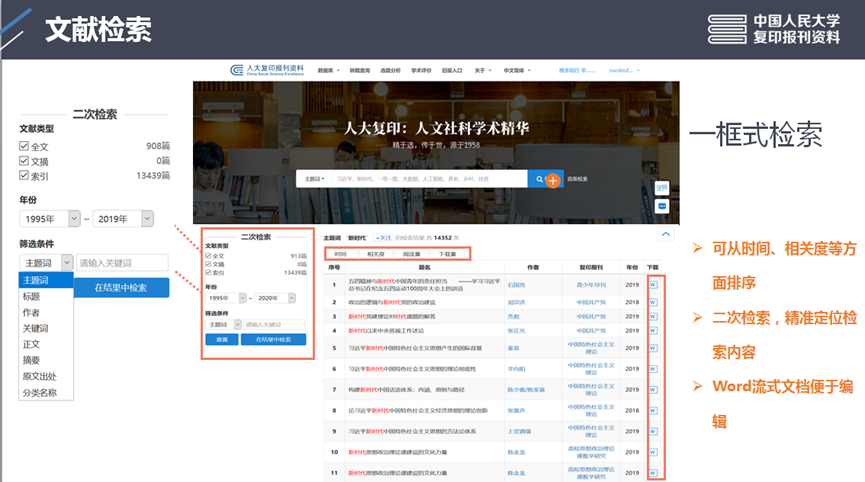Download Word file for result row 9
Screen dimensions: 865x482
(x=653, y=431)
